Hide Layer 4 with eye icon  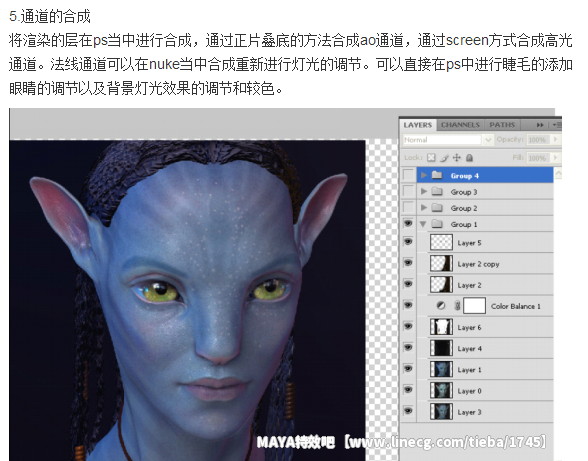(408, 347)
